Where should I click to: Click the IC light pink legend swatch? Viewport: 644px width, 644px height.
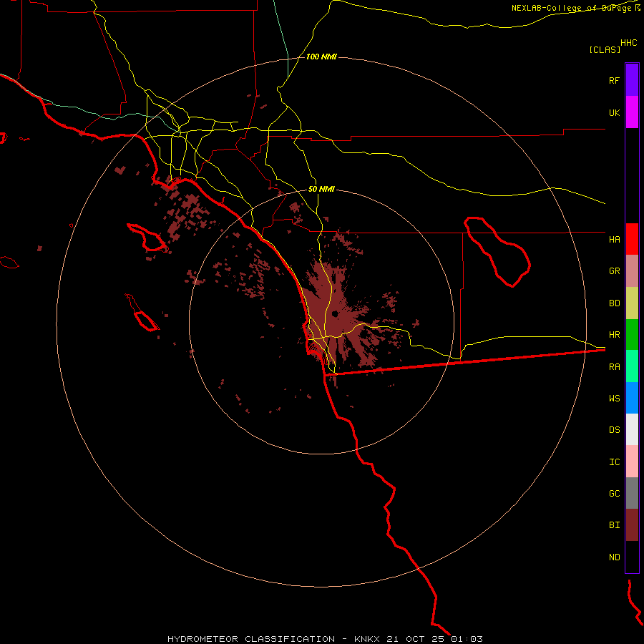(632, 462)
